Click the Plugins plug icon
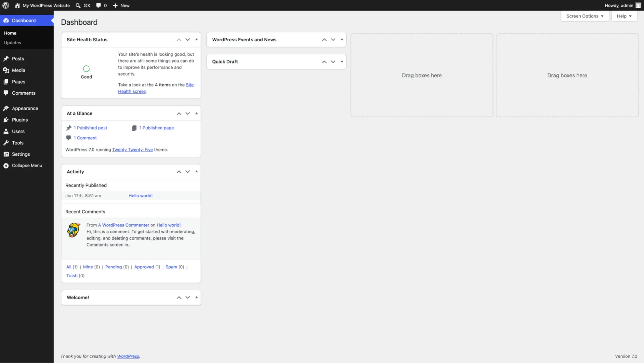Viewport: 644px width, 363px height. (x=6, y=120)
